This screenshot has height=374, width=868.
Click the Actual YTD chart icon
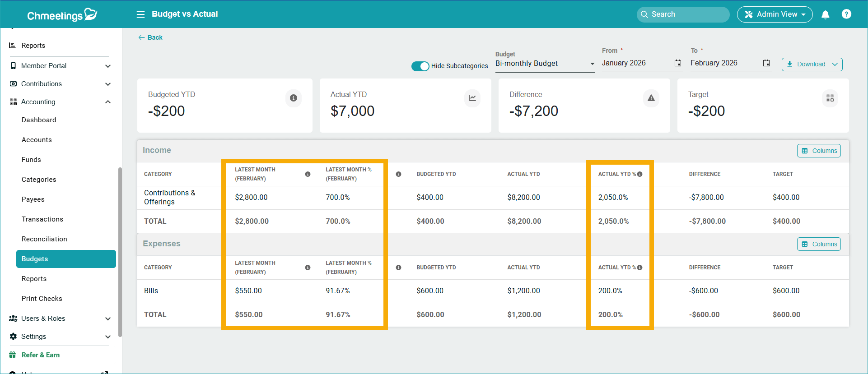click(472, 98)
